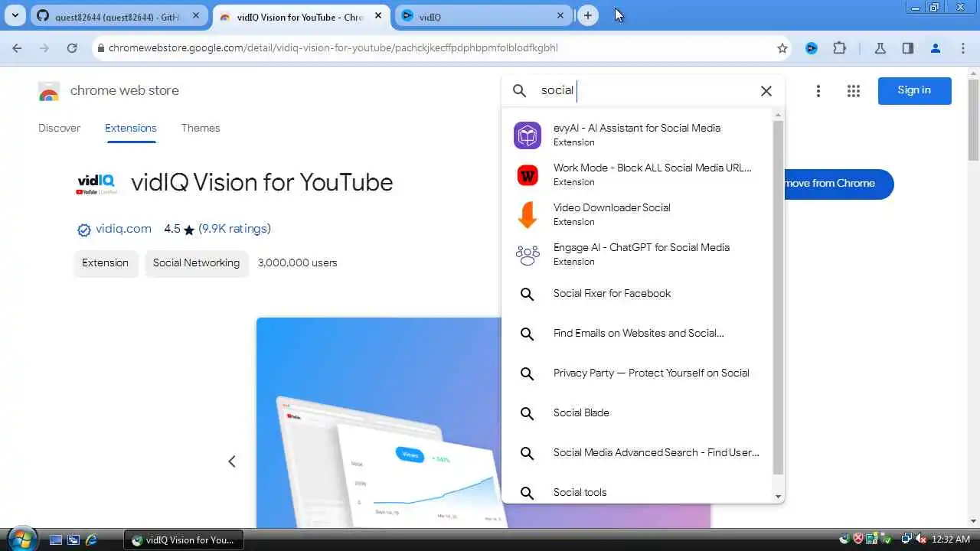Open the Windows Start menu
The width and height of the screenshot is (980, 551).
21,539
